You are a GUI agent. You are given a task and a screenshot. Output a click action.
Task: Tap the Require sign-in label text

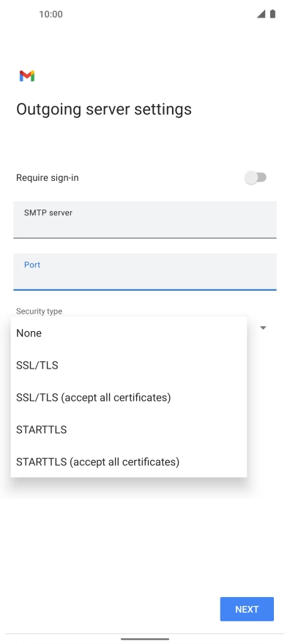(48, 178)
